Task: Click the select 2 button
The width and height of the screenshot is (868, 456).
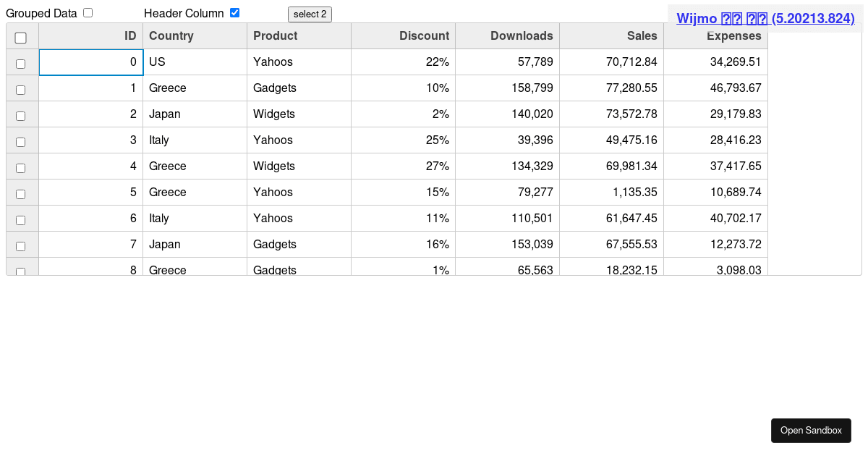Action: 310,14
